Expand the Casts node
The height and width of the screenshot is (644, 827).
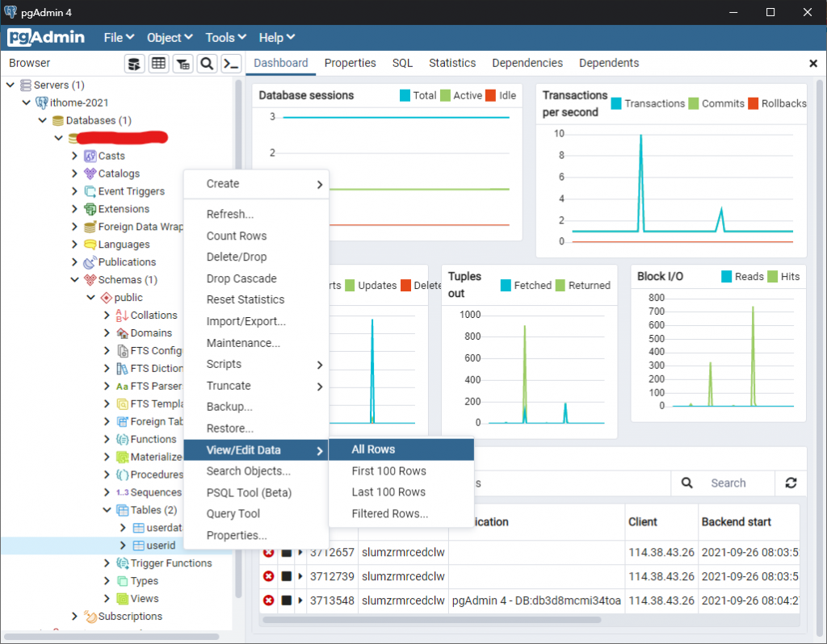[74, 156]
